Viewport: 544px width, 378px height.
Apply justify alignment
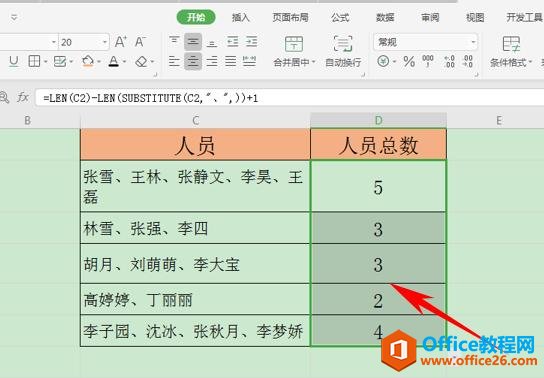tap(230, 62)
